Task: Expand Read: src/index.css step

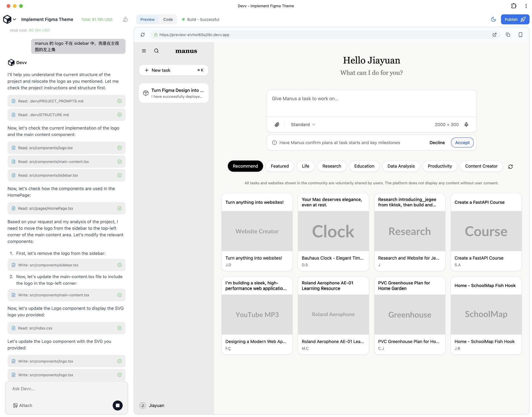Action: pyautogui.click(x=66, y=328)
